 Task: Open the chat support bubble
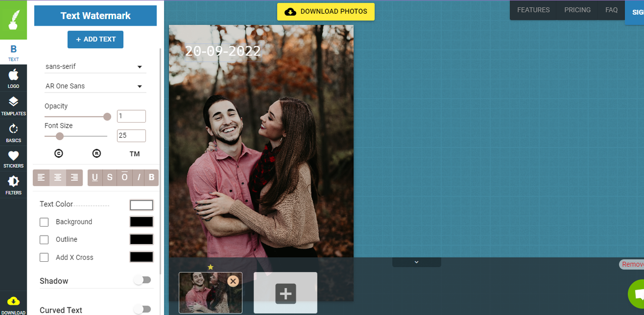[x=637, y=294]
